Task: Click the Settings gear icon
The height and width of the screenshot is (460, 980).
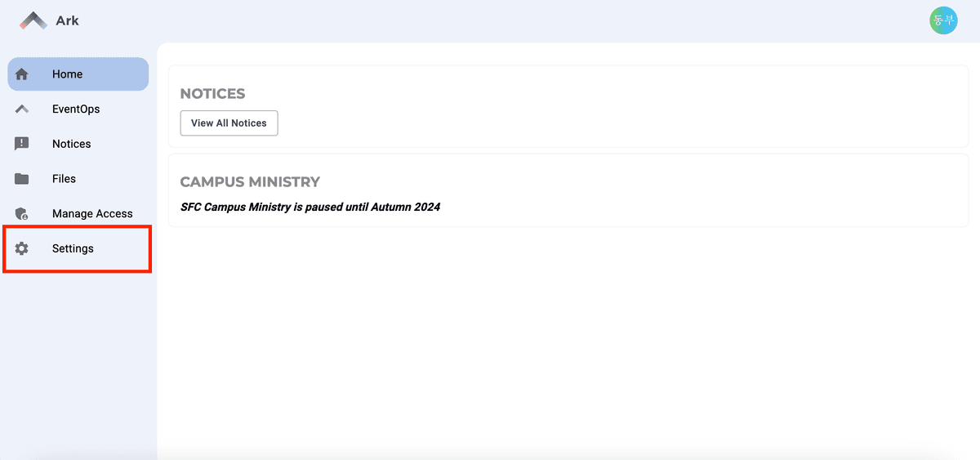Action: pyautogui.click(x=22, y=248)
